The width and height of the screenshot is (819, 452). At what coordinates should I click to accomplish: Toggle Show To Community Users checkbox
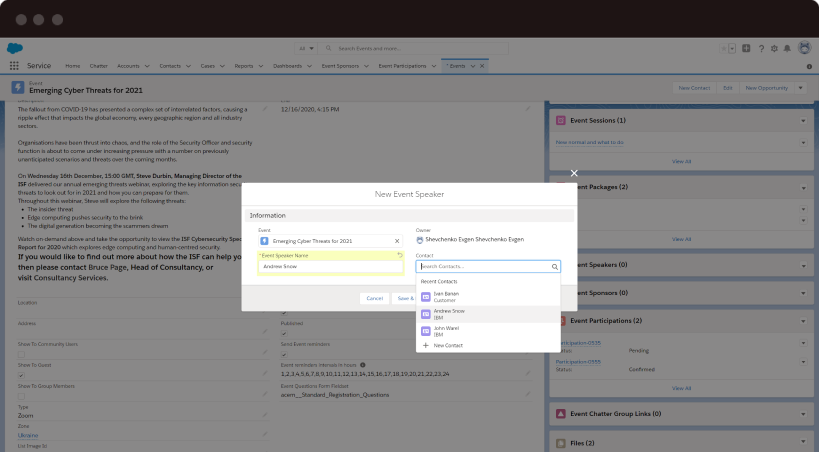pyautogui.click(x=21, y=354)
